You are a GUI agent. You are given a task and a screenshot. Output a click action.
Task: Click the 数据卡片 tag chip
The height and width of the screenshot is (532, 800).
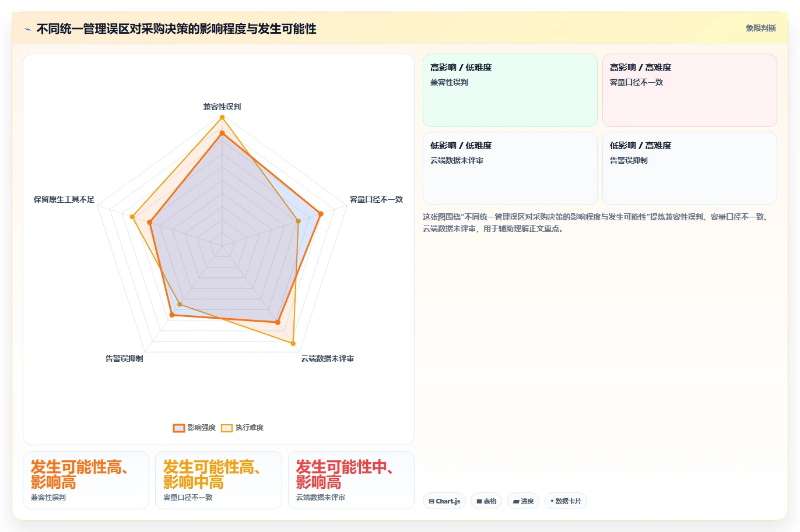point(566,501)
